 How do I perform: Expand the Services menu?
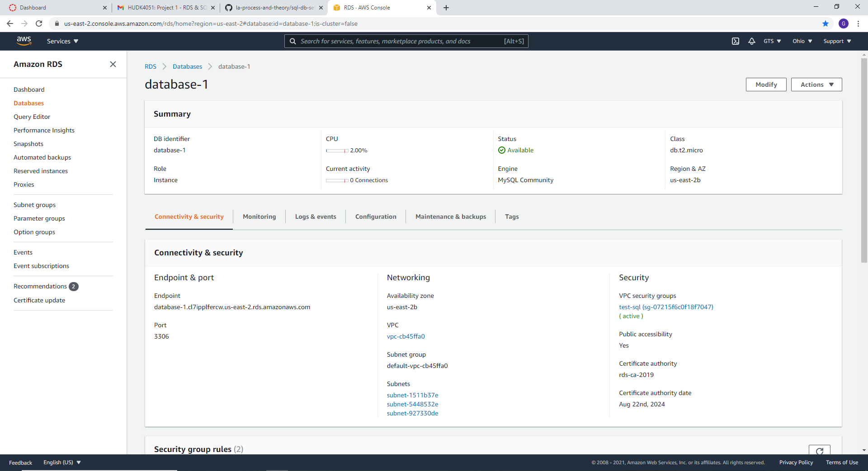(62, 41)
